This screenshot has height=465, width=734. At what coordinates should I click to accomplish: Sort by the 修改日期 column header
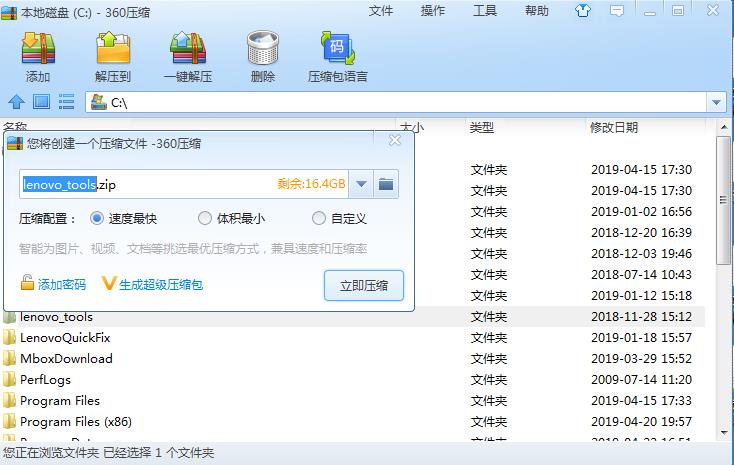coord(614,127)
